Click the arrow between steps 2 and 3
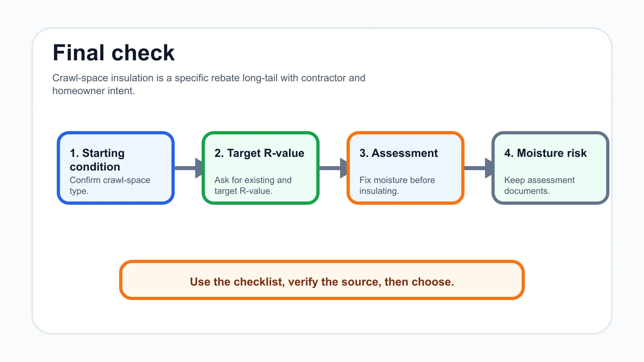The image size is (644, 362). click(333, 168)
